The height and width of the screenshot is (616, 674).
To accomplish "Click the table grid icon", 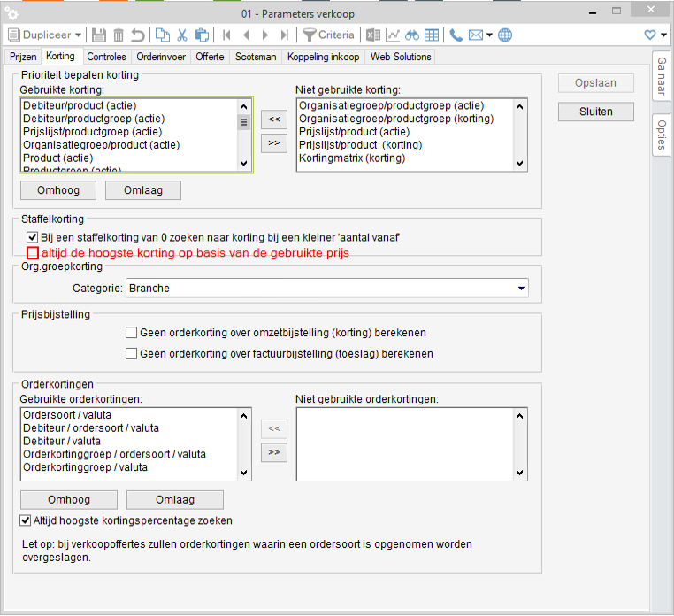I will pyautogui.click(x=431, y=35).
